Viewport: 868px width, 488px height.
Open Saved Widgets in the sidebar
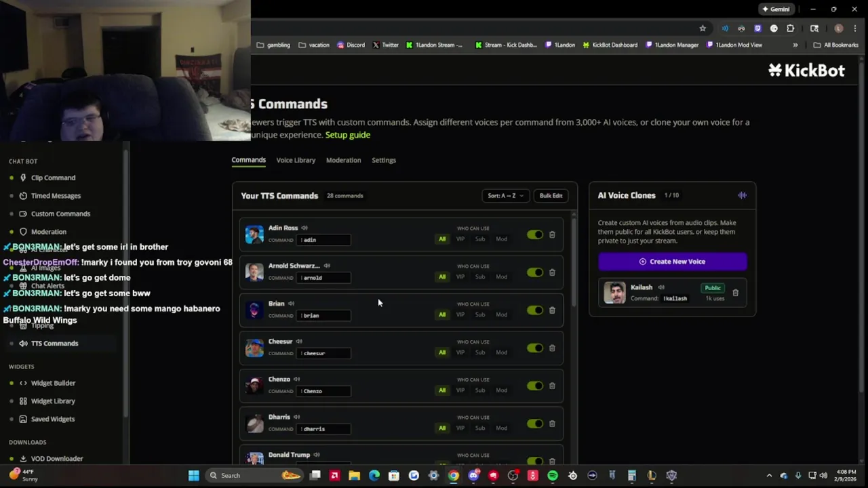[53, 419]
